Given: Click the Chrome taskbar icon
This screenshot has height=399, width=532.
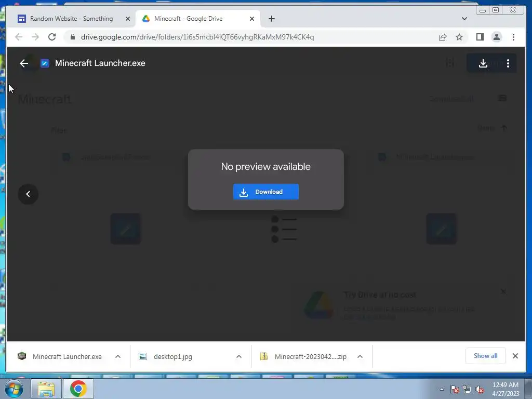Looking at the screenshot, I should pos(78,389).
